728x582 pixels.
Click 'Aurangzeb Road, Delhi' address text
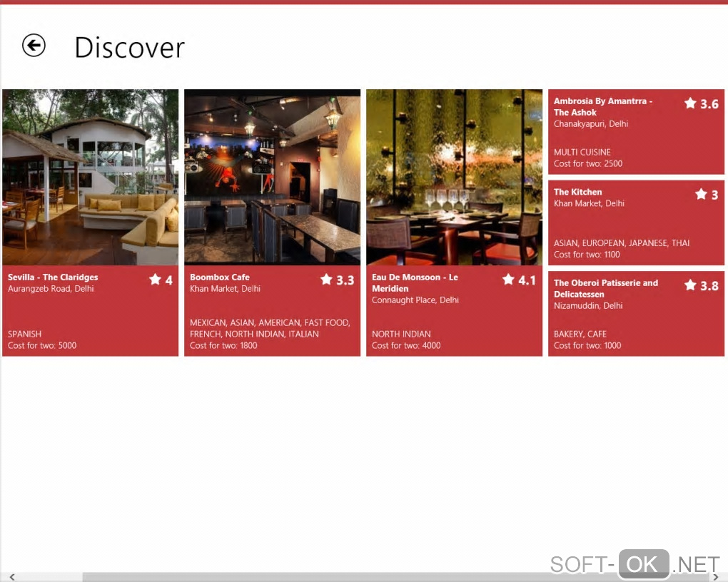(51, 289)
